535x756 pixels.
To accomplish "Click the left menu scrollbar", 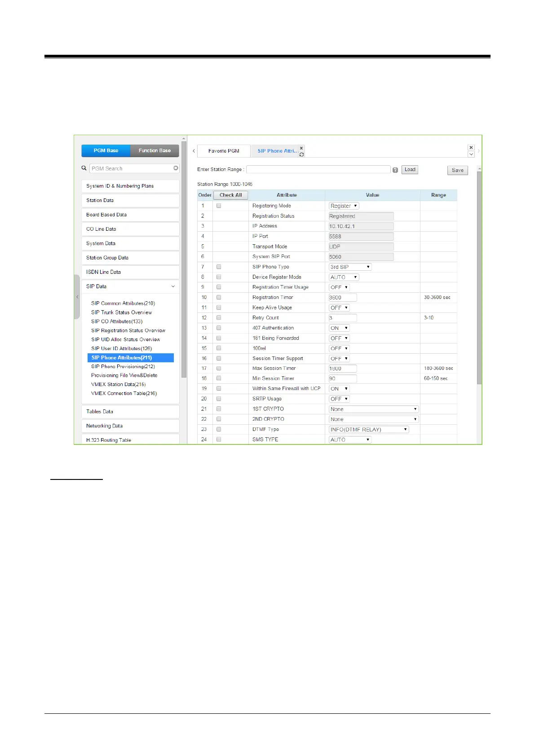I will (184, 260).
